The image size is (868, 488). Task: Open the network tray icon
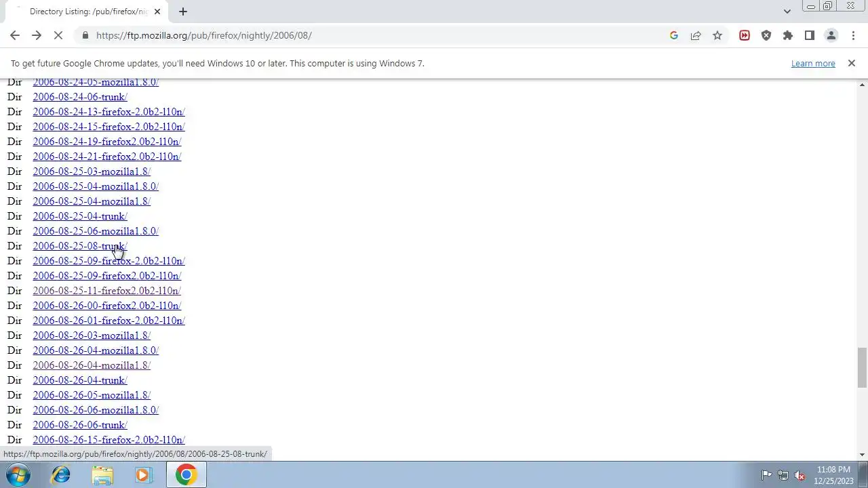tap(783, 475)
